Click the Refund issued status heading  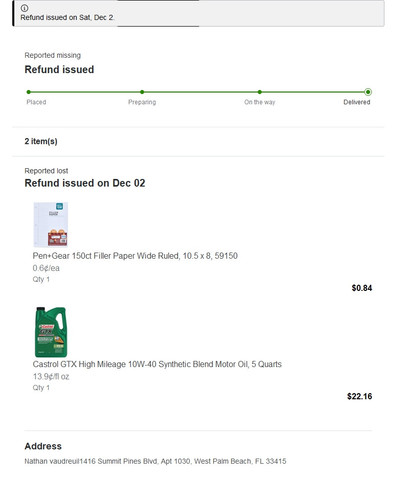(59, 69)
